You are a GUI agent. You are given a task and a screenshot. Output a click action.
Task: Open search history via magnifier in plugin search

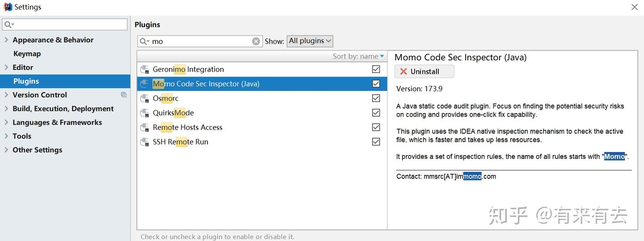[x=144, y=41]
